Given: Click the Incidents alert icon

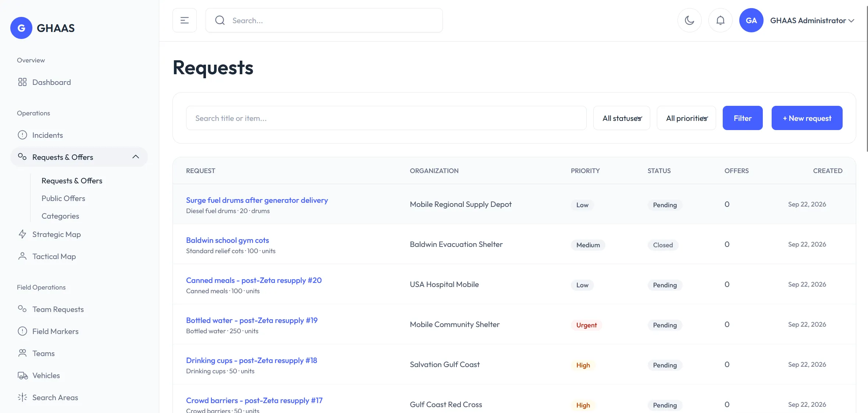Looking at the screenshot, I should click(22, 135).
